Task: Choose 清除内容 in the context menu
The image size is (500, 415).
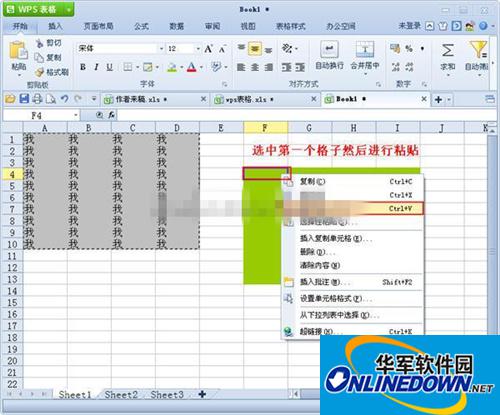Action: point(353,265)
